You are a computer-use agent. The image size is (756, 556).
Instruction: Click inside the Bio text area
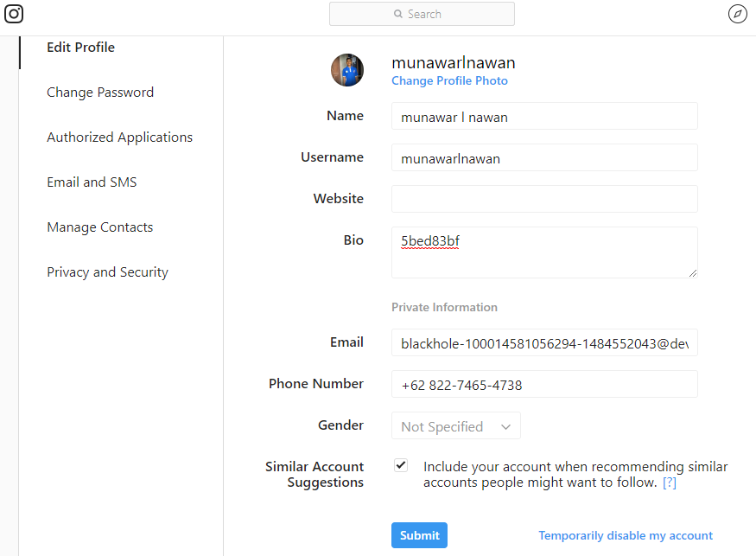[x=544, y=252]
